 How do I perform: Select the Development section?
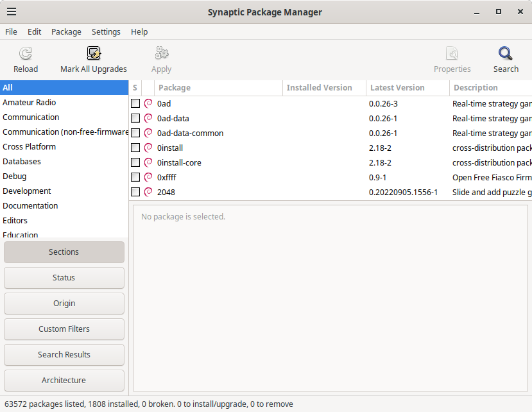64,191
